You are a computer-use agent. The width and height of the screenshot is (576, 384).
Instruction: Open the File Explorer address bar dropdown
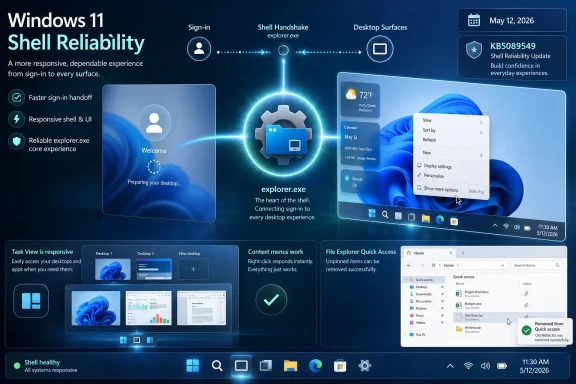(502, 265)
